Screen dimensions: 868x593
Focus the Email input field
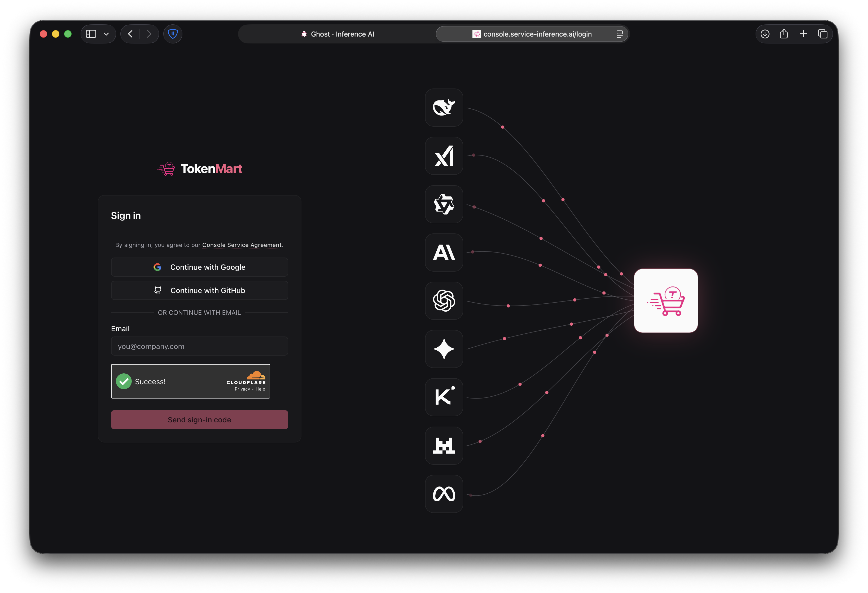tap(199, 346)
